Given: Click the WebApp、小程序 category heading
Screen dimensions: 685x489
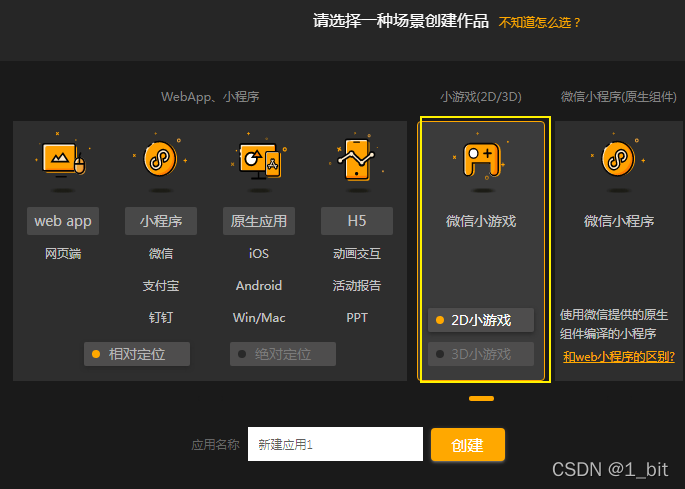Looking at the screenshot, I should (210, 97).
